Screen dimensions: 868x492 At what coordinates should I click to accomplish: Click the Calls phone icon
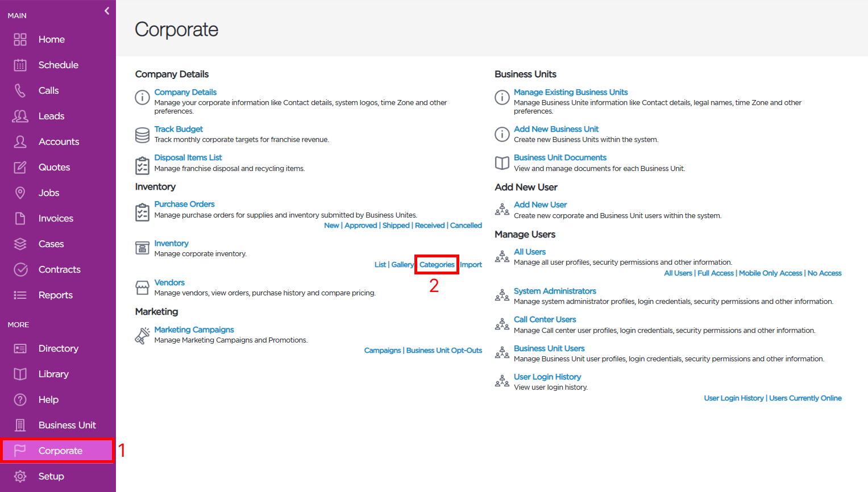20,90
